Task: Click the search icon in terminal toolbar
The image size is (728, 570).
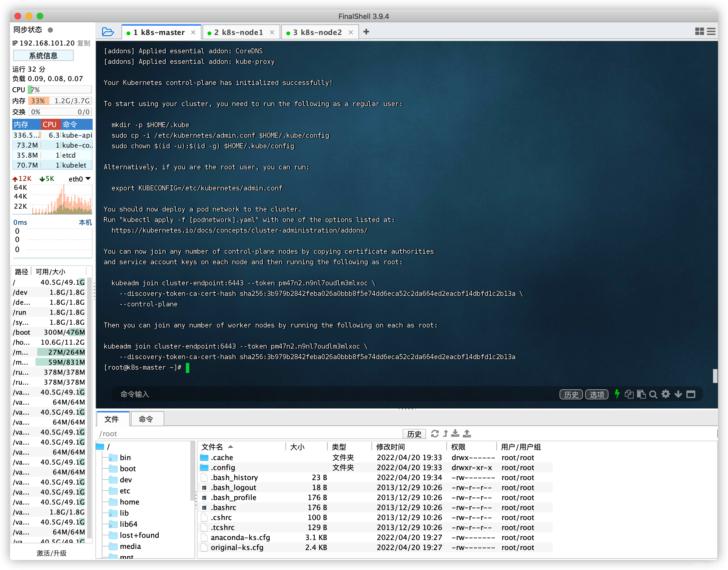Action: tap(654, 394)
